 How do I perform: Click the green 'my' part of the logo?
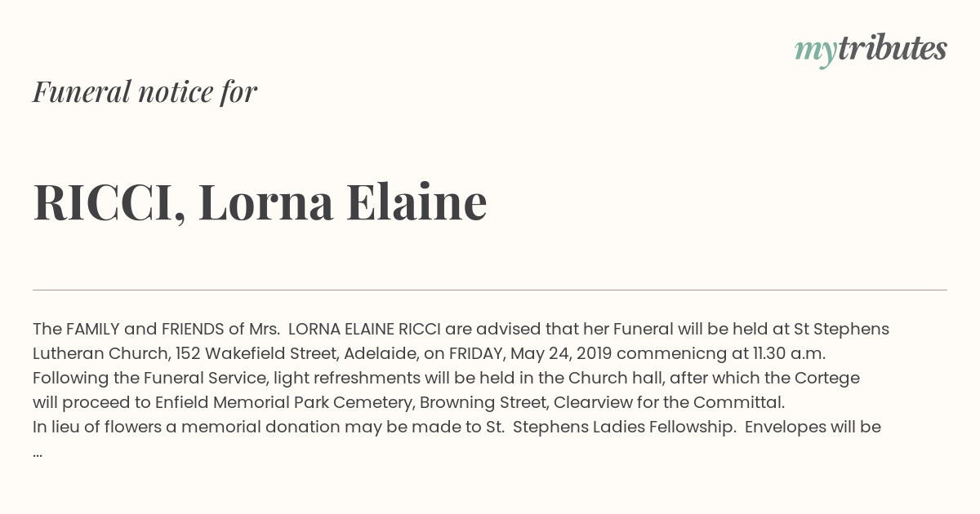[x=816, y=53]
